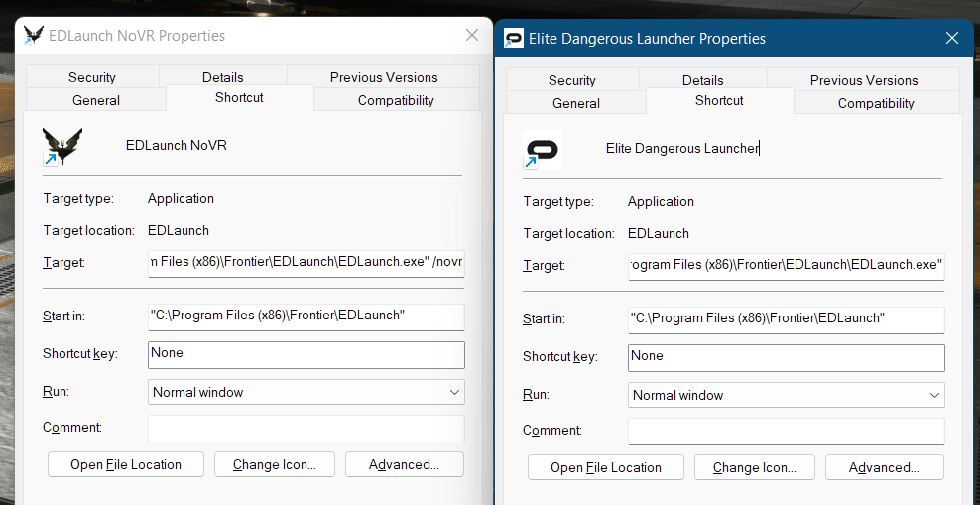This screenshot has width=980, height=505.
Task: Switch to General tab in Elite Dangerous Launcher Properties
Action: 576,103
